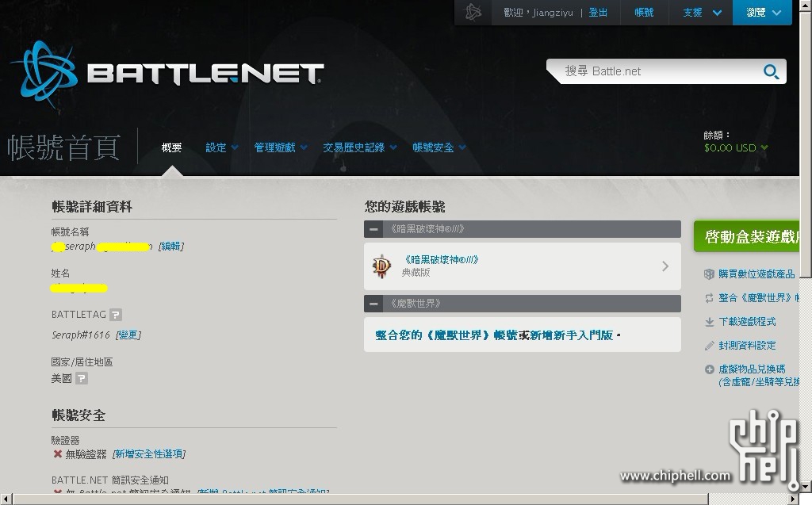Click the 歡迎, Jiangziyu greeting text
The height and width of the screenshot is (505, 812).
[x=538, y=13]
